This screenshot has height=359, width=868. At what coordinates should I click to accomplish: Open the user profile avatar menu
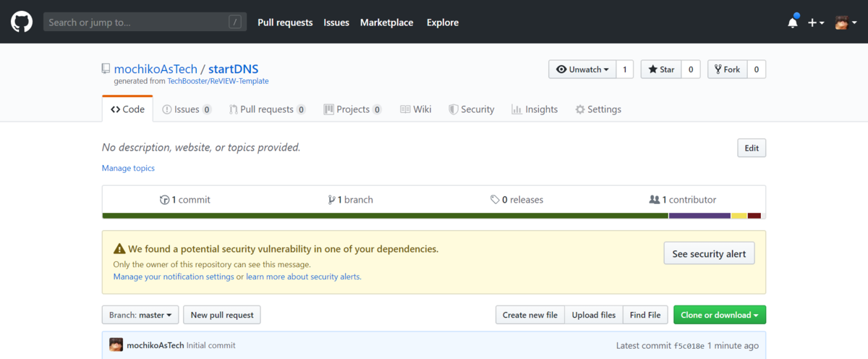pyautogui.click(x=846, y=22)
